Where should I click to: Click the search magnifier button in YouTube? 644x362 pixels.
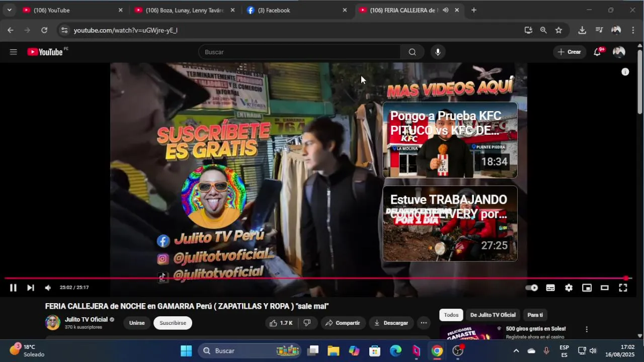click(x=413, y=52)
